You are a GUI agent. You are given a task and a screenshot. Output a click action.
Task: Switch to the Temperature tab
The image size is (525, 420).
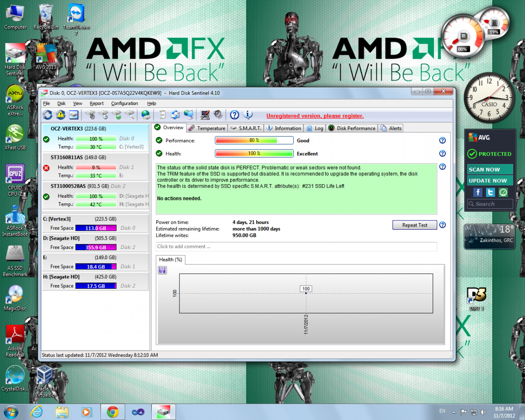pyautogui.click(x=207, y=128)
